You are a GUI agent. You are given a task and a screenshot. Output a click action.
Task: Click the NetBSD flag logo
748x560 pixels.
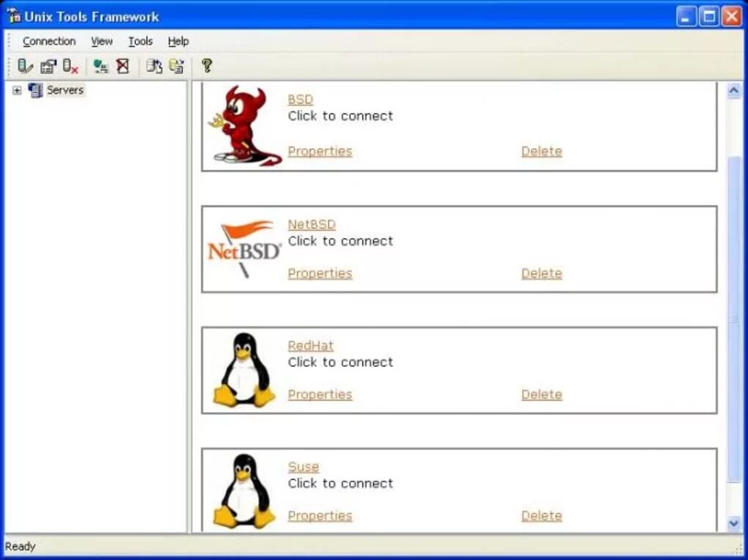[x=244, y=248]
